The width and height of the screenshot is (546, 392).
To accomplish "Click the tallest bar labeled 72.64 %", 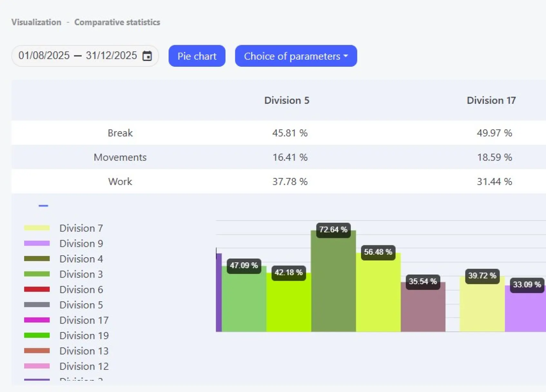I will 333,281.
